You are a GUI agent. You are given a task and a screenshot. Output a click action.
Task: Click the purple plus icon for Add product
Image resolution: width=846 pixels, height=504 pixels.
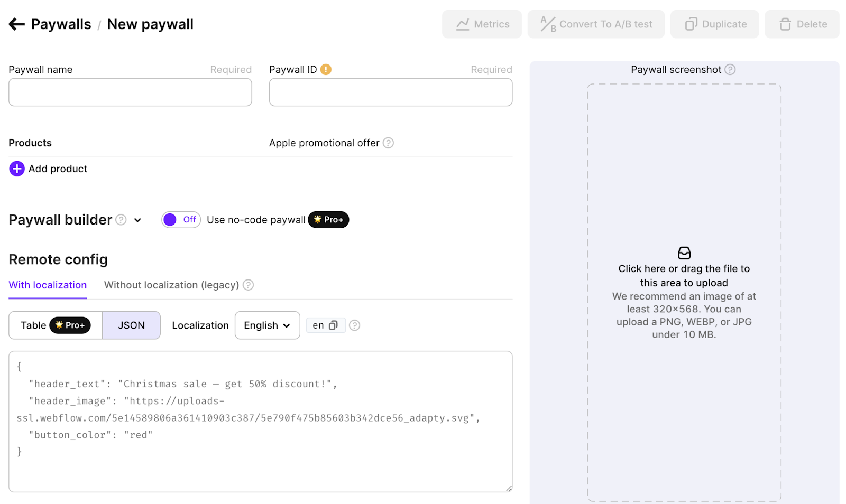coord(17,169)
